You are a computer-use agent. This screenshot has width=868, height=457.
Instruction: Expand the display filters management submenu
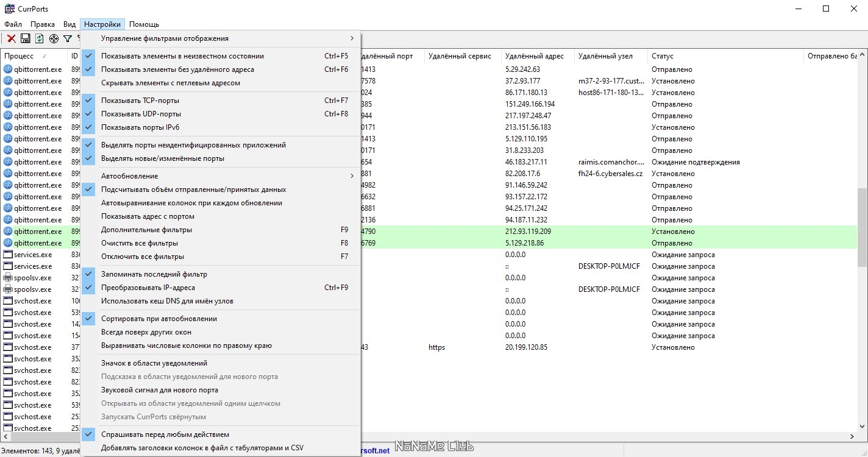pos(221,38)
